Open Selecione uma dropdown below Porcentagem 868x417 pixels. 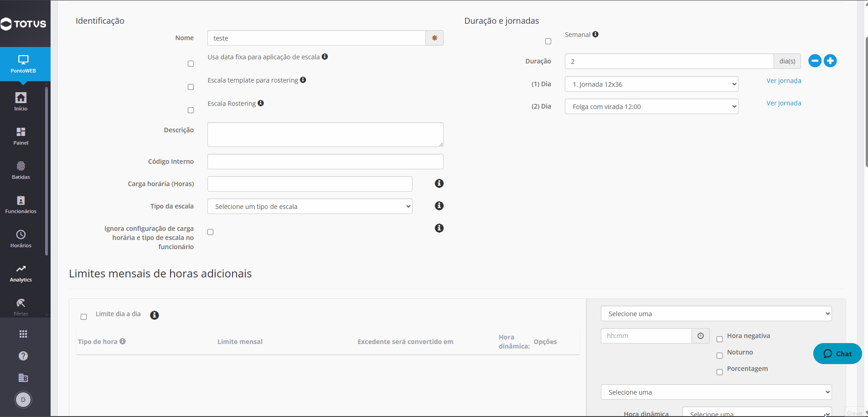tap(716, 392)
